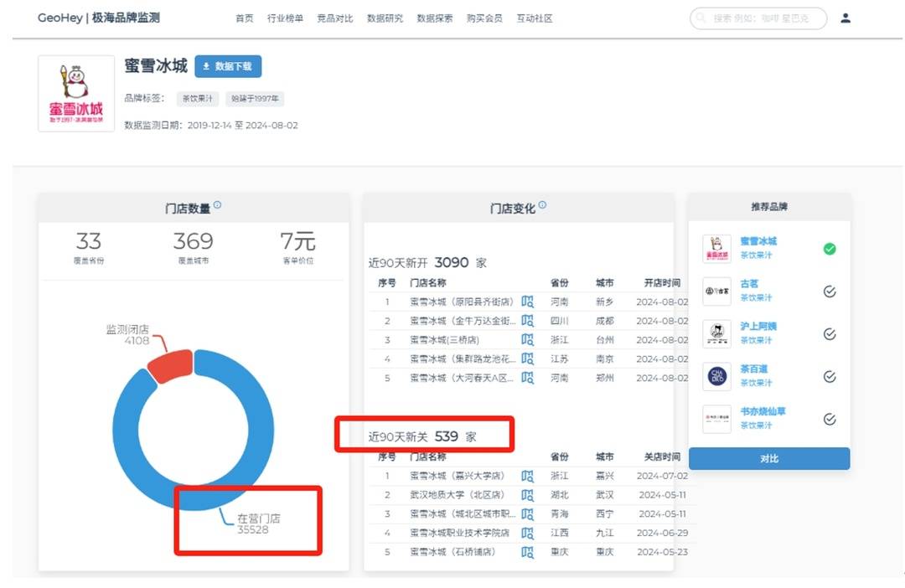Image resolution: width=905 pixels, height=588 pixels.
Task: Click the 2024-05-23 closing date cell
Action: point(662,552)
